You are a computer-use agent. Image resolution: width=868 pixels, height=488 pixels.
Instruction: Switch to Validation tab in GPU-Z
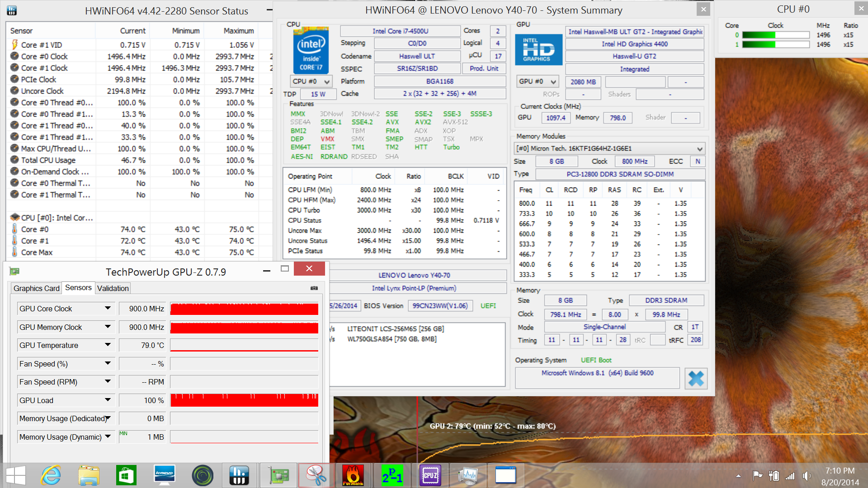point(113,288)
